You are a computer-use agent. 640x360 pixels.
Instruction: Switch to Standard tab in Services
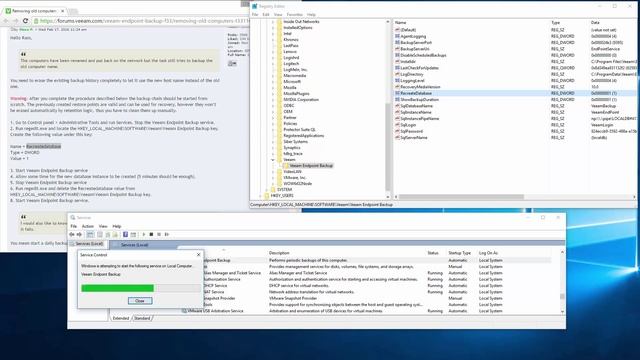pos(142,318)
